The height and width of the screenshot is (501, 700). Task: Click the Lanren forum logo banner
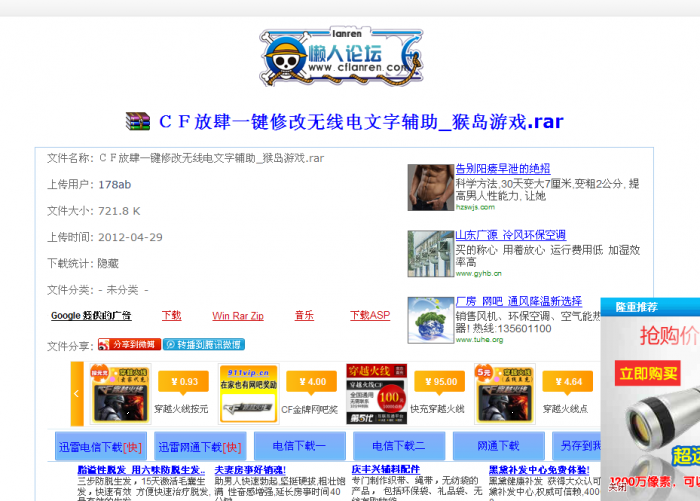coord(341,57)
